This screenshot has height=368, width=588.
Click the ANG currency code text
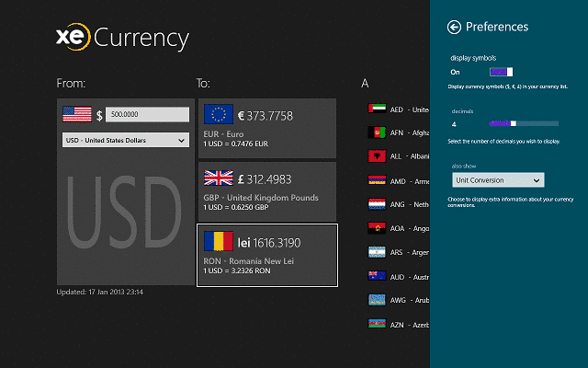coord(398,204)
